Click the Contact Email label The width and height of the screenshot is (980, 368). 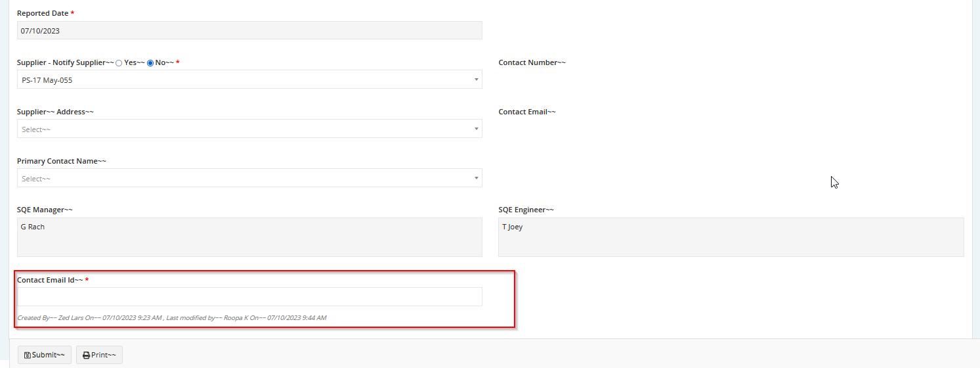pyautogui.click(x=527, y=112)
